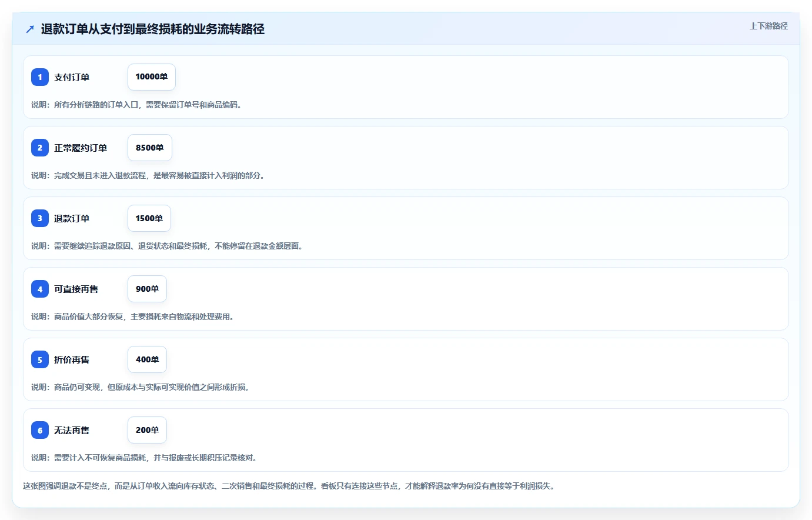Click the description about 商品价值大部分恢复

[x=133, y=316]
